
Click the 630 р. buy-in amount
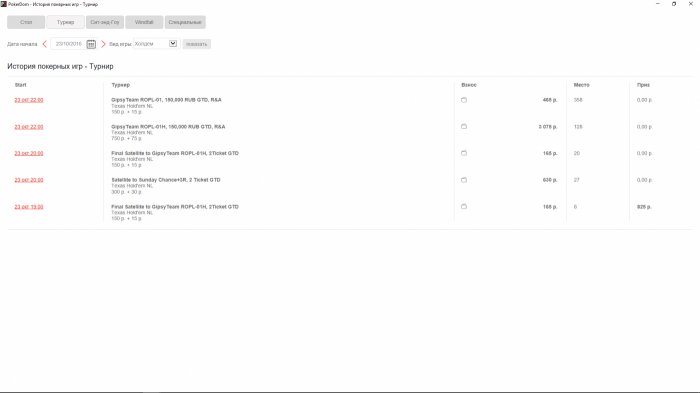click(x=550, y=180)
